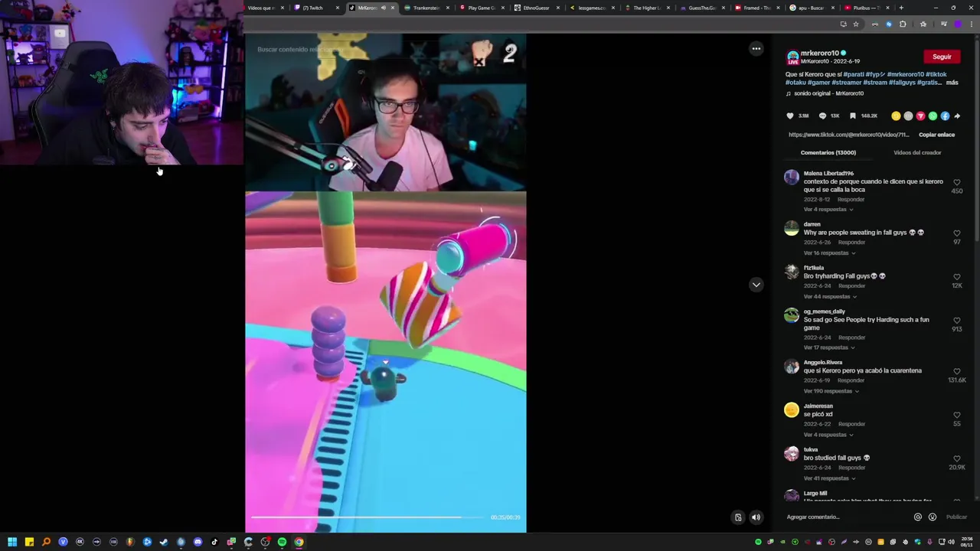Like Malena Libertad196's comment
This screenshot has width=980, height=551.
point(956,183)
